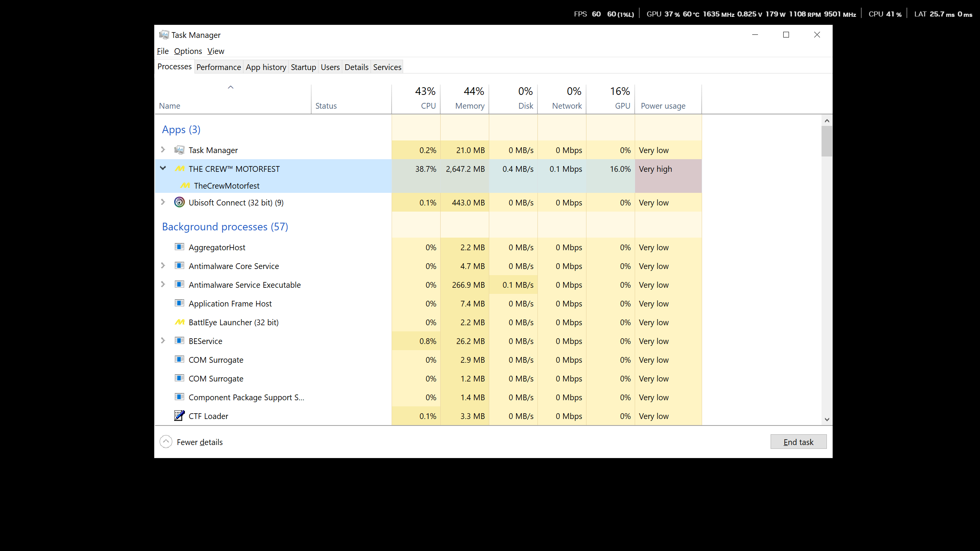The image size is (980, 551).
Task: Select the Application Frame Host row
Action: point(428,303)
